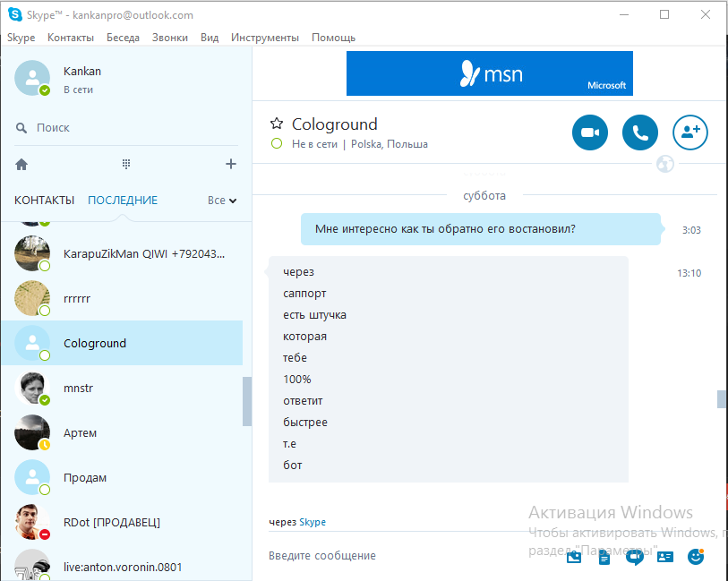728x581 pixels.
Task: Open the Контакты menu
Action: pos(71,38)
